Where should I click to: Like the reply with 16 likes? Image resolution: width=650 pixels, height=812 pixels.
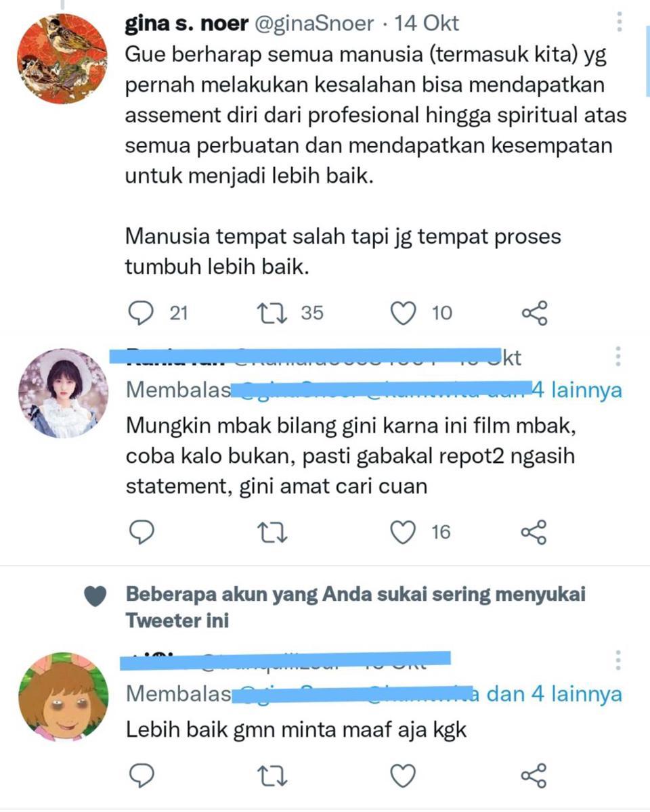(404, 533)
